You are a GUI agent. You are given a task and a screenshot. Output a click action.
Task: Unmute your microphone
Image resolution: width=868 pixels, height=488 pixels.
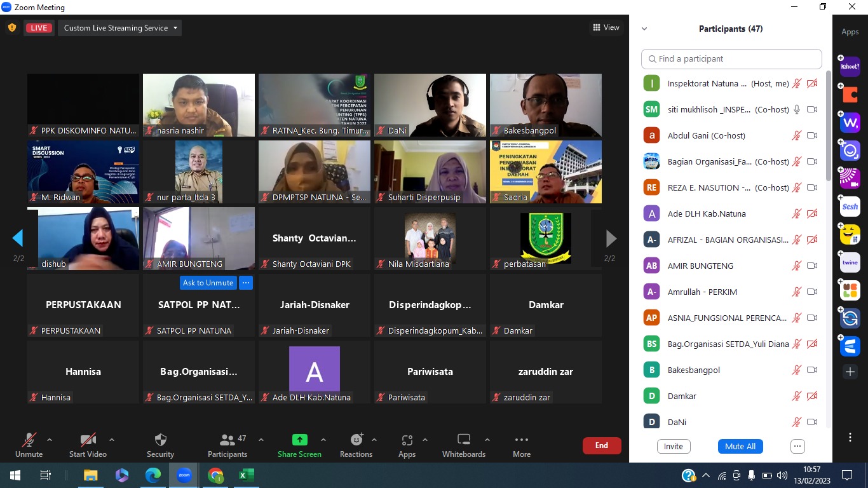pos(29,440)
